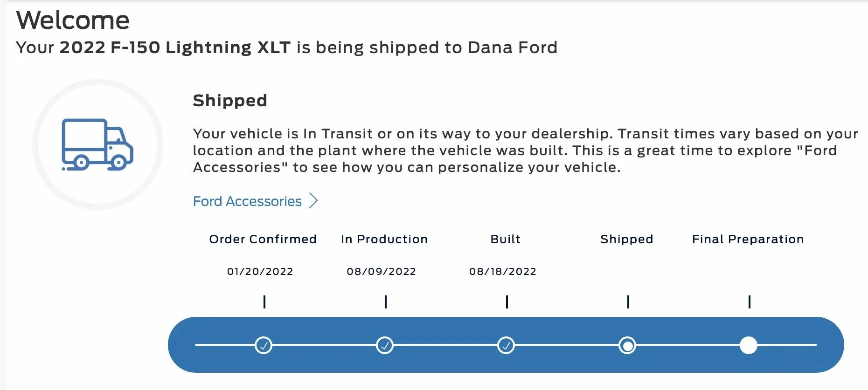Click the delivery truck status icon
868x390 pixels.
coord(97,144)
